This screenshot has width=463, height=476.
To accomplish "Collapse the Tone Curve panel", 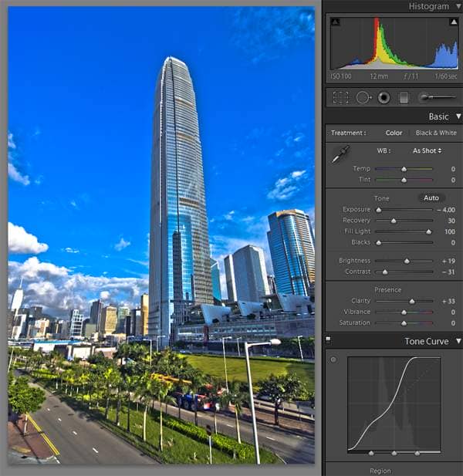I will pyautogui.click(x=458, y=341).
